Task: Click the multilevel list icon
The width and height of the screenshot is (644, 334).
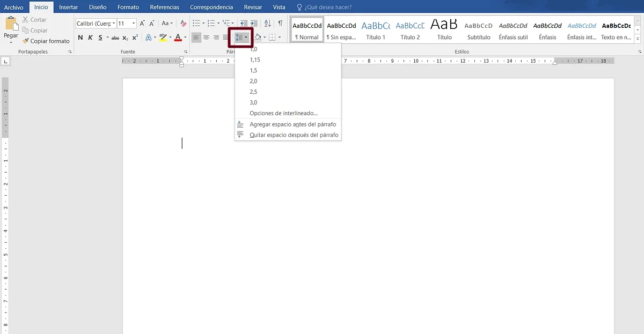Action: click(226, 24)
